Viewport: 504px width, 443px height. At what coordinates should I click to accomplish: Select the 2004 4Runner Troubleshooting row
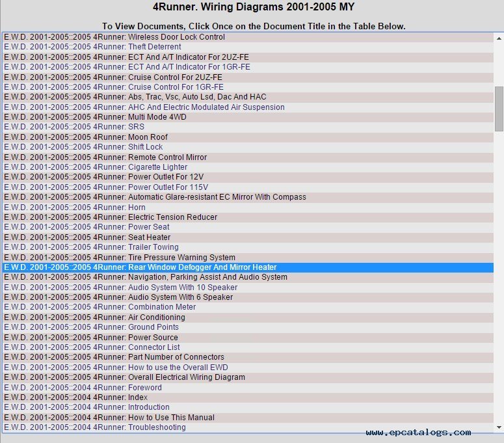click(248, 427)
